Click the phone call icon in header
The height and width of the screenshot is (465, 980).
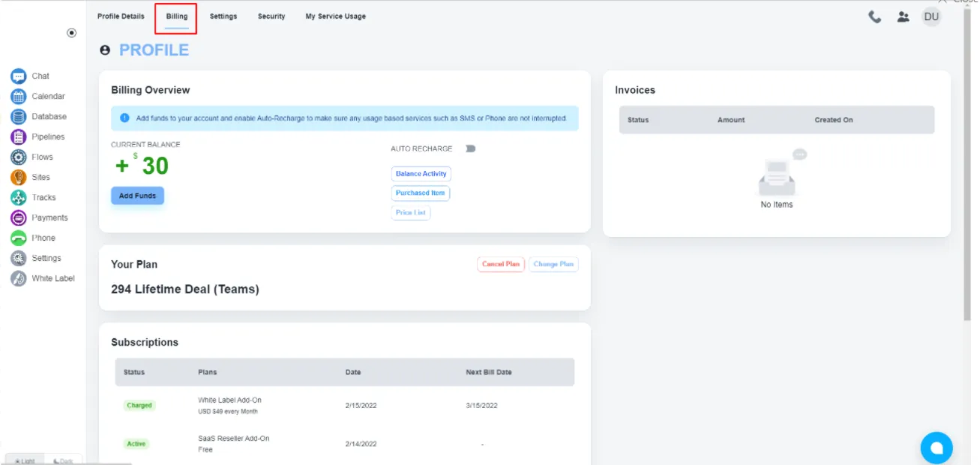(x=875, y=16)
